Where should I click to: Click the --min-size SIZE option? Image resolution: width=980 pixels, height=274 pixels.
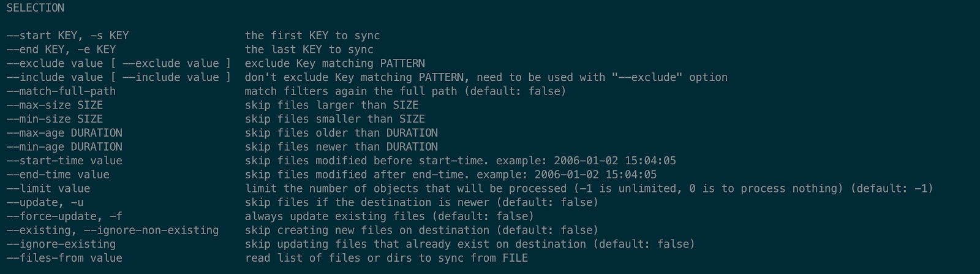pos(55,119)
